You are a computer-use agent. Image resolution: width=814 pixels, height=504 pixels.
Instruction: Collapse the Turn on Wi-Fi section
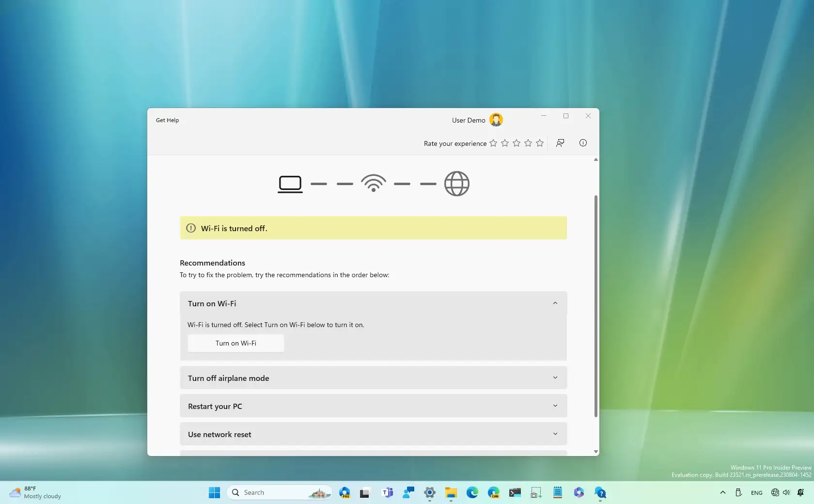click(x=555, y=303)
